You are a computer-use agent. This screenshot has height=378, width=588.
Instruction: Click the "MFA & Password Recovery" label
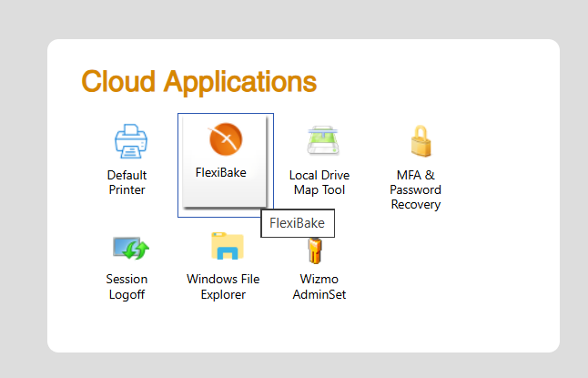point(415,189)
